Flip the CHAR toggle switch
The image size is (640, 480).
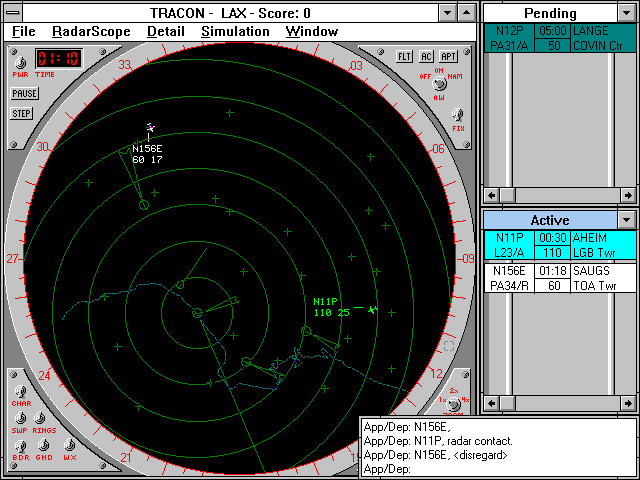[x=20, y=392]
